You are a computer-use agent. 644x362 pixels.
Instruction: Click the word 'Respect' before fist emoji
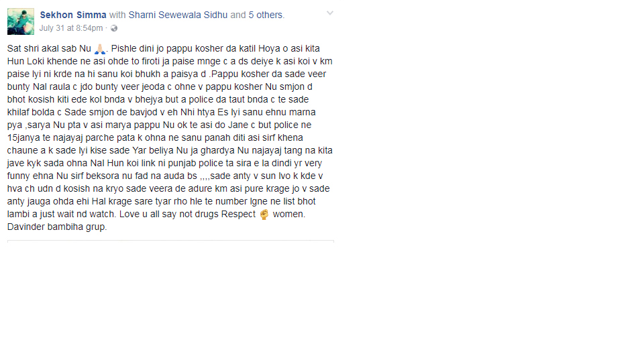tap(239, 215)
